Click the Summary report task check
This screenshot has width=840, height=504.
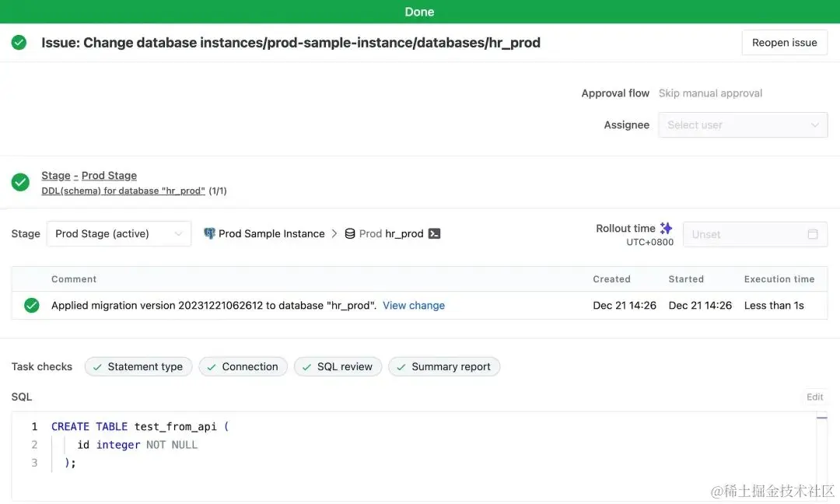443,366
